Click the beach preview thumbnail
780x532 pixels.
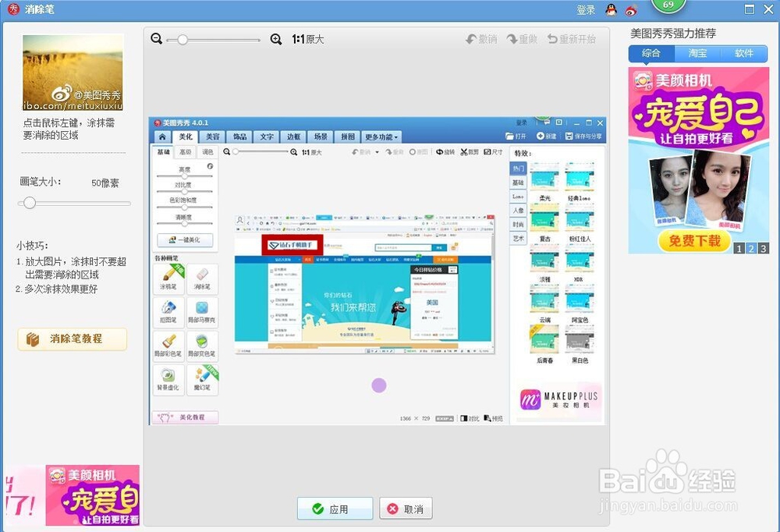[x=73, y=73]
